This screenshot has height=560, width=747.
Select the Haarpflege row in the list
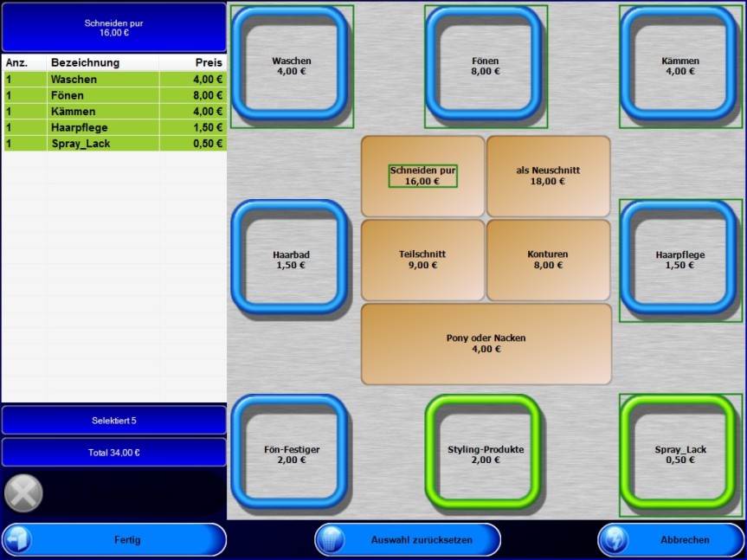[x=114, y=127]
